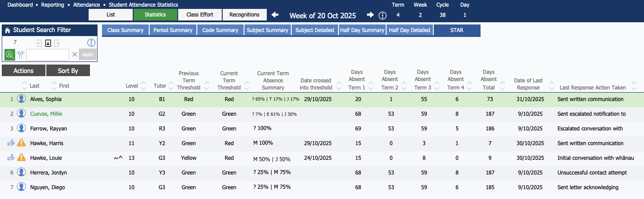Select the Half Day Summary tab
Viewport: 644px width, 199px height.
coord(362,30)
